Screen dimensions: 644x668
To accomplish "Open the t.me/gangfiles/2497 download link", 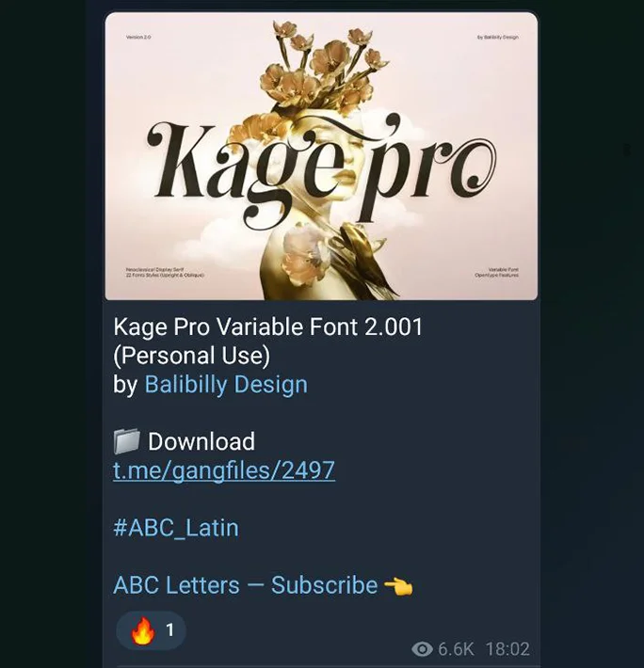I will point(224,470).
